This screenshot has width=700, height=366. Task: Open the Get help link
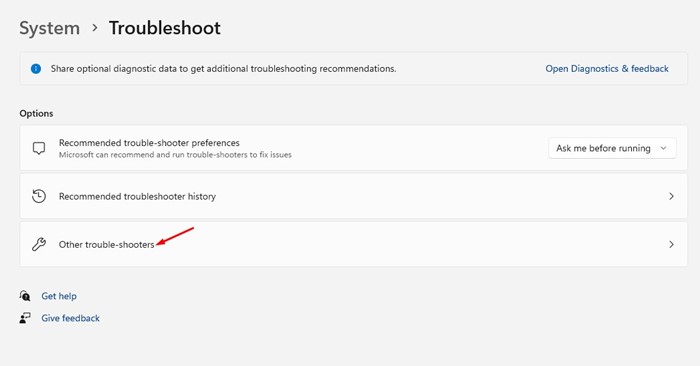click(59, 296)
